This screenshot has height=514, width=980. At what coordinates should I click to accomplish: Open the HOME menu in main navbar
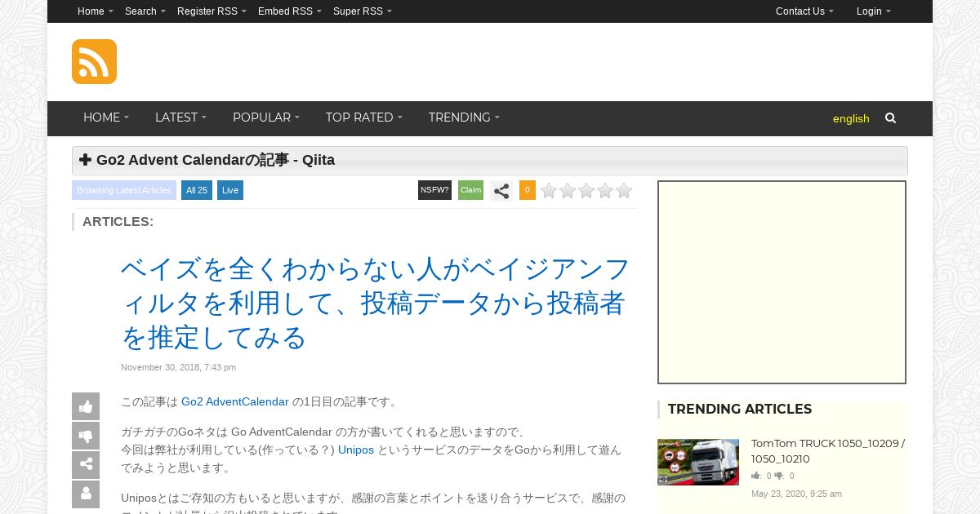click(x=106, y=117)
